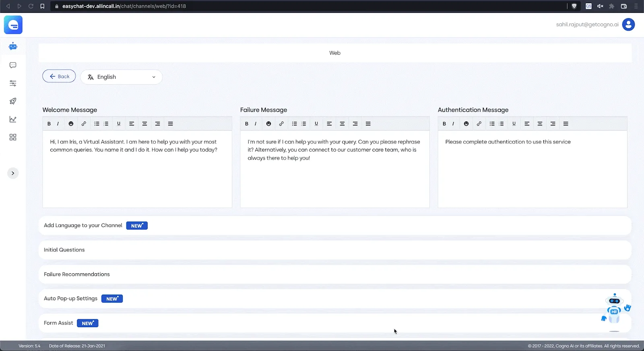
Task: Align left in Failure Message toolbar
Action: (329, 124)
